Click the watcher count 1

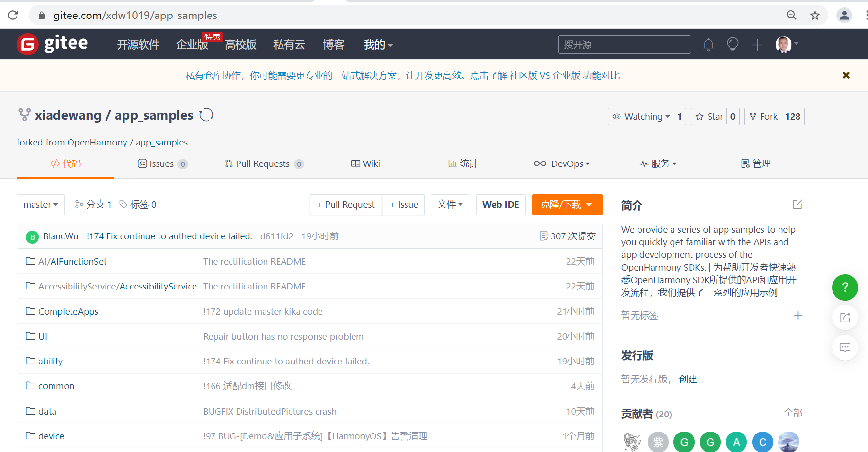680,116
